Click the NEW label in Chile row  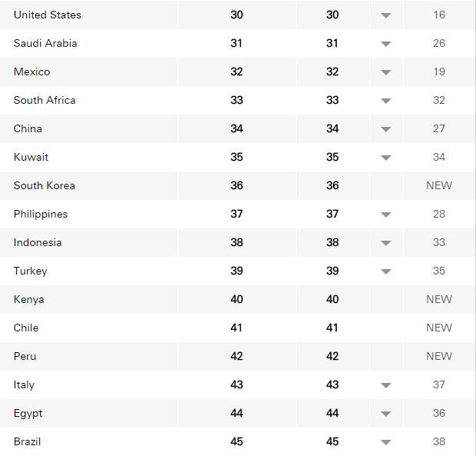point(439,328)
